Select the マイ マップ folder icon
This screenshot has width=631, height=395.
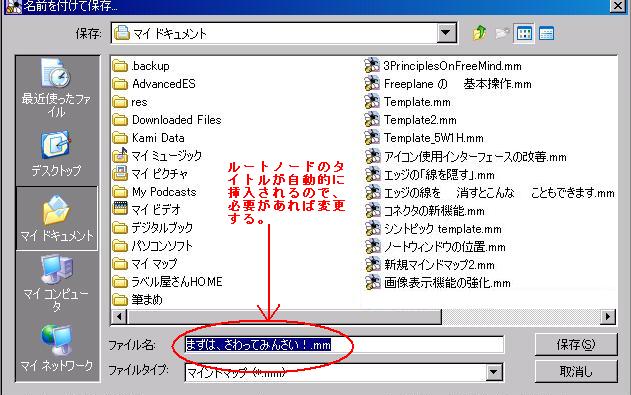[120, 263]
